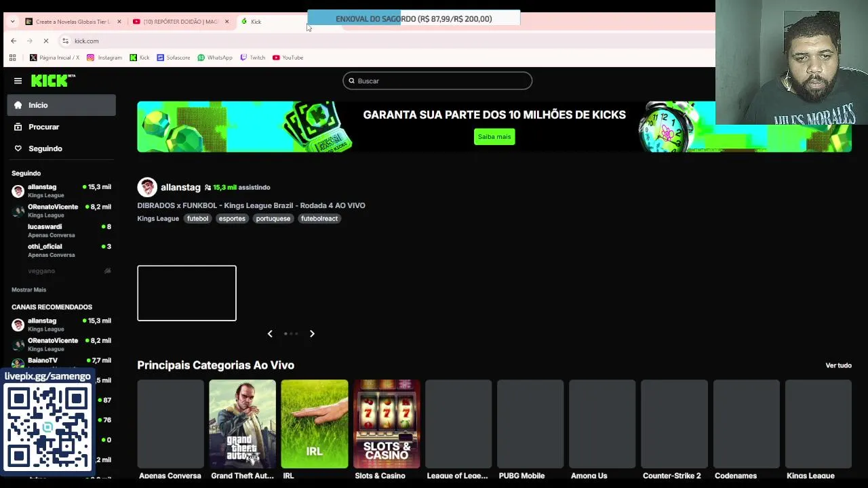Select the futebol tag
This screenshot has height=488, width=868.
click(197, 218)
